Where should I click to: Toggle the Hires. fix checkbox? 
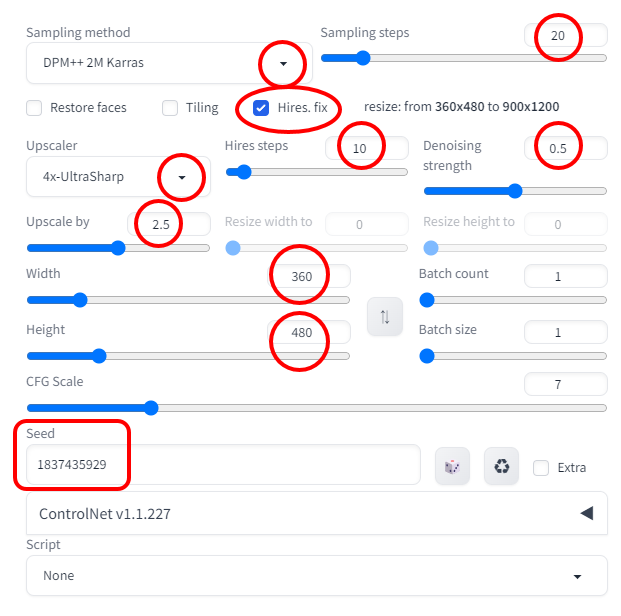tap(261, 107)
